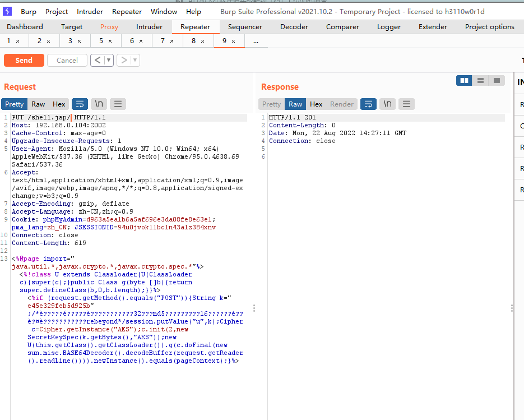Open the Request panel hamburger options menu

pyautogui.click(x=118, y=104)
